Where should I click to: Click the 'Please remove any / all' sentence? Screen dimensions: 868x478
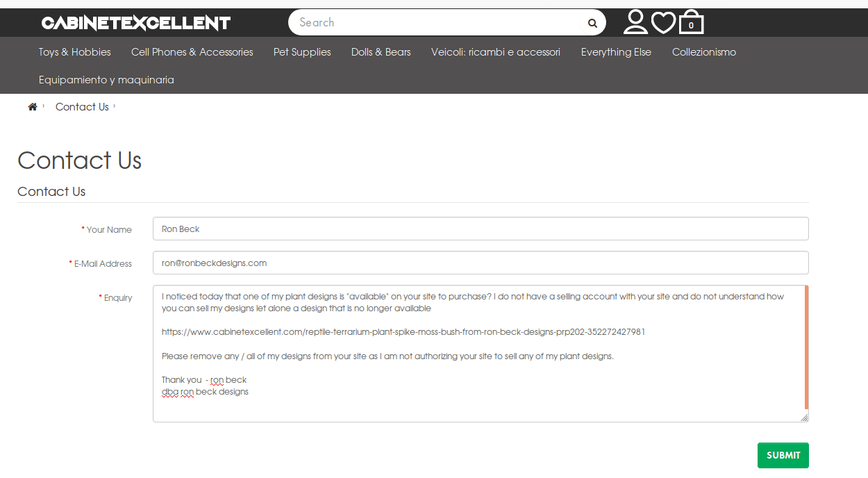point(387,356)
